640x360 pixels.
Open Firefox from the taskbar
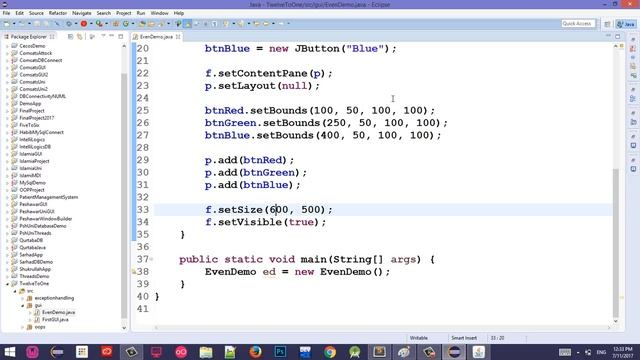tap(256, 352)
